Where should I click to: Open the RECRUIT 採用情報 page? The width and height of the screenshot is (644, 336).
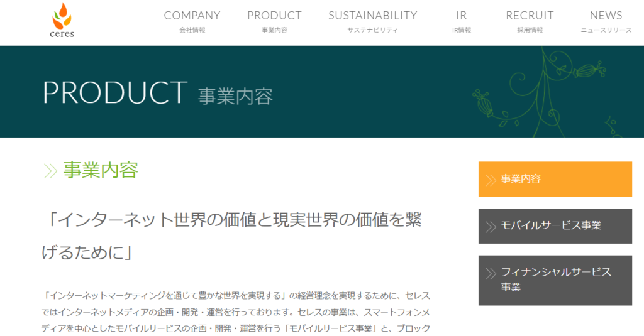pyautogui.click(x=530, y=21)
